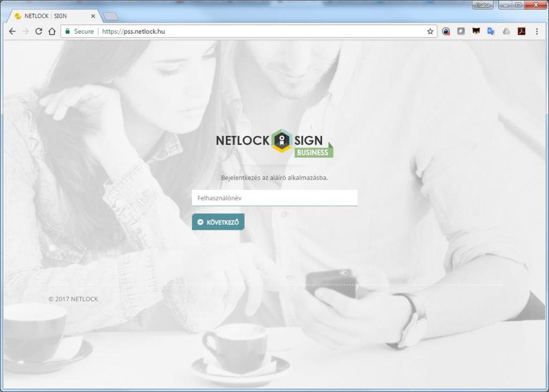549x392 pixels.
Task: Click the NETLOCK SIGN Business logo
Action: [275, 143]
